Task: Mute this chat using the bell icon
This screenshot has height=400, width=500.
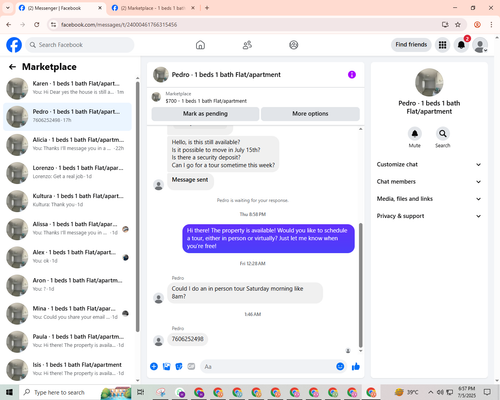Action: [415, 134]
